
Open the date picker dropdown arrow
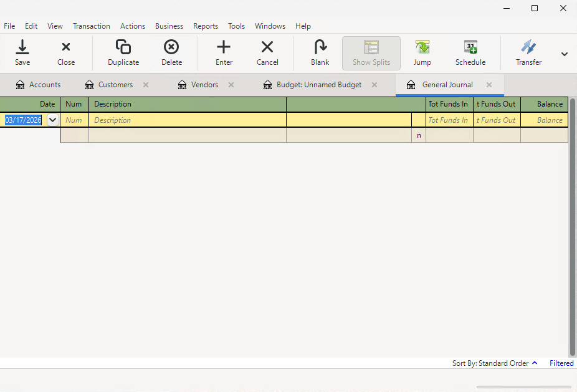tap(53, 120)
